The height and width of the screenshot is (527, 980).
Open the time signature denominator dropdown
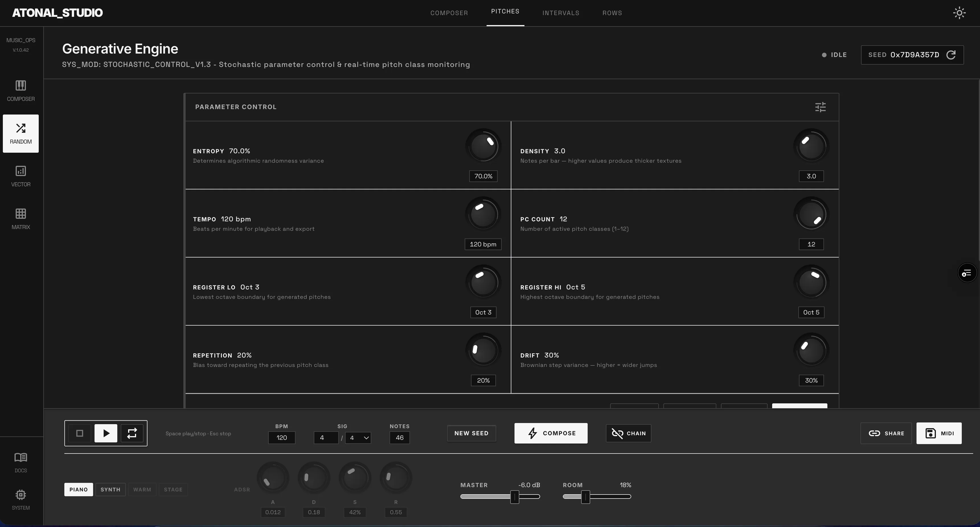358,438
